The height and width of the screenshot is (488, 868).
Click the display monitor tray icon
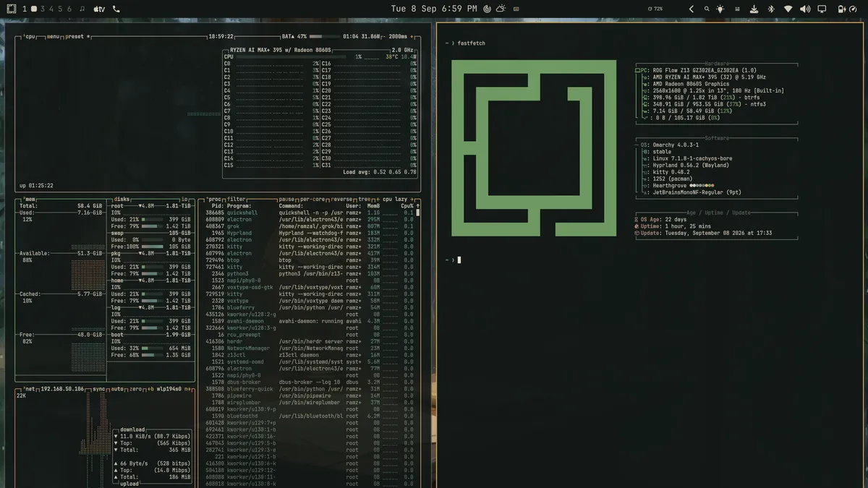[x=822, y=9]
